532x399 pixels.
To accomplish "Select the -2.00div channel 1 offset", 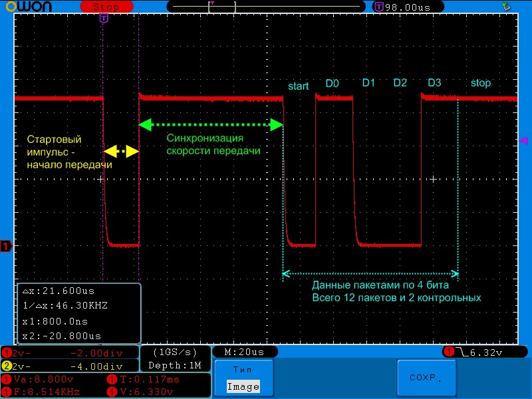I will tap(96, 353).
